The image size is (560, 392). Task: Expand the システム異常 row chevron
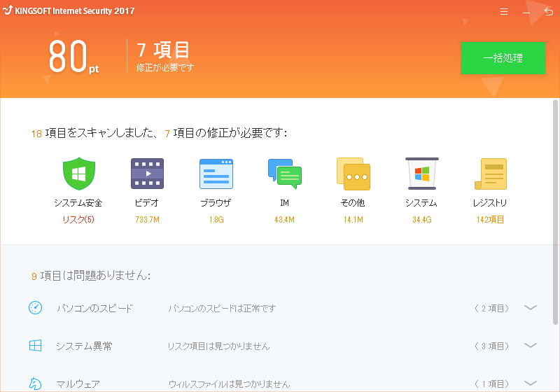(531, 346)
